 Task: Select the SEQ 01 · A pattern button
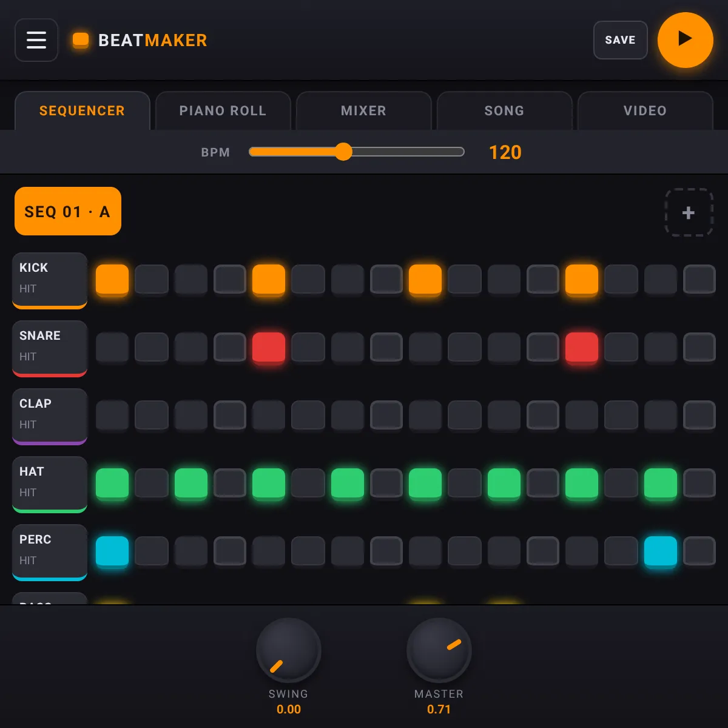click(68, 211)
